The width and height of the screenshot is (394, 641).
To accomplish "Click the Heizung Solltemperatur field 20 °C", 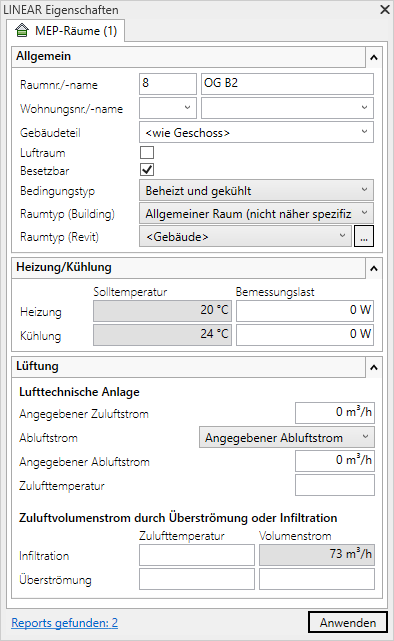I will (x=162, y=311).
